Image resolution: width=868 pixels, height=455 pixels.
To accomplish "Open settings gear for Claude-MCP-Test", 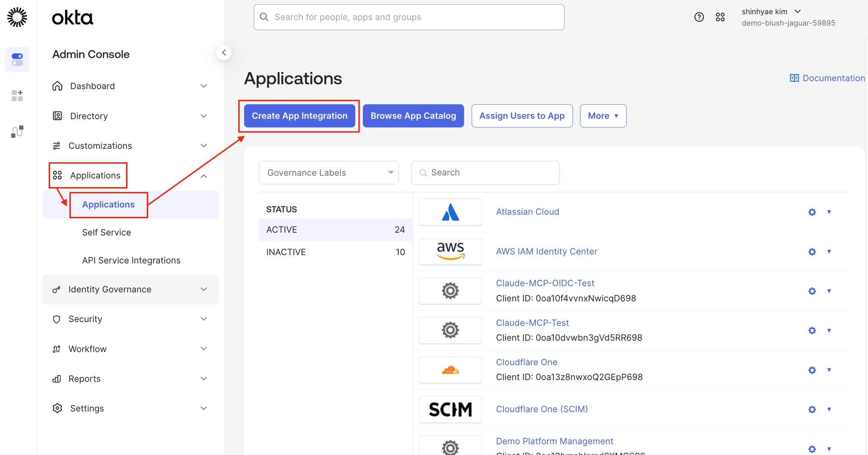I will (812, 330).
